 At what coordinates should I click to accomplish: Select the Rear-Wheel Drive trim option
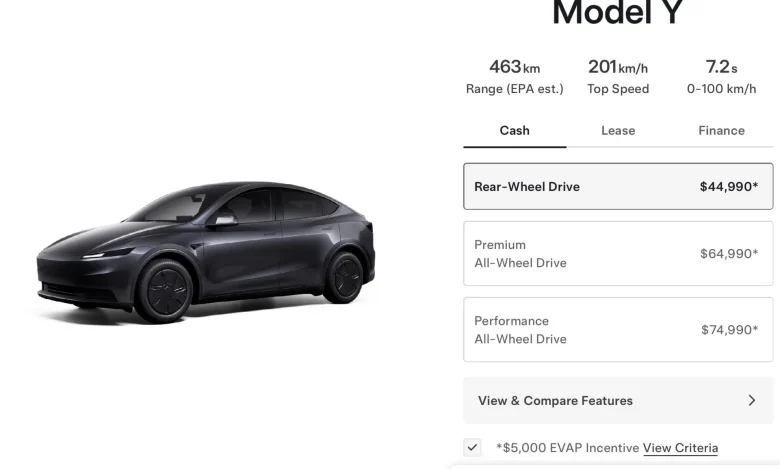click(x=618, y=186)
